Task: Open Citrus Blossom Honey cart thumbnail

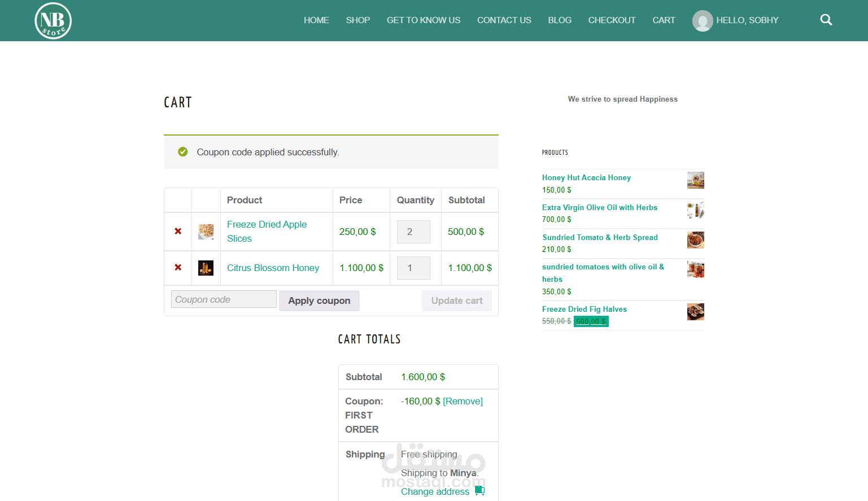Action: 206,268
